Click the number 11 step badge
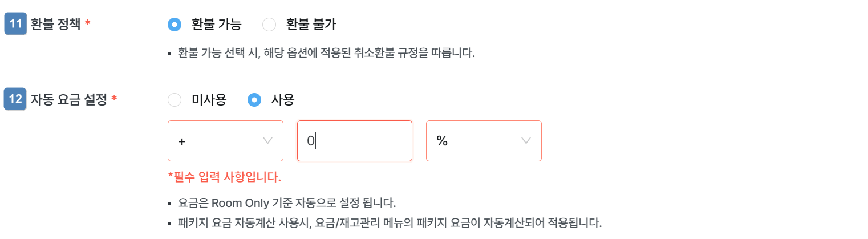Image resolution: width=868 pixels, height=239 pixels. tap(15, 25)
